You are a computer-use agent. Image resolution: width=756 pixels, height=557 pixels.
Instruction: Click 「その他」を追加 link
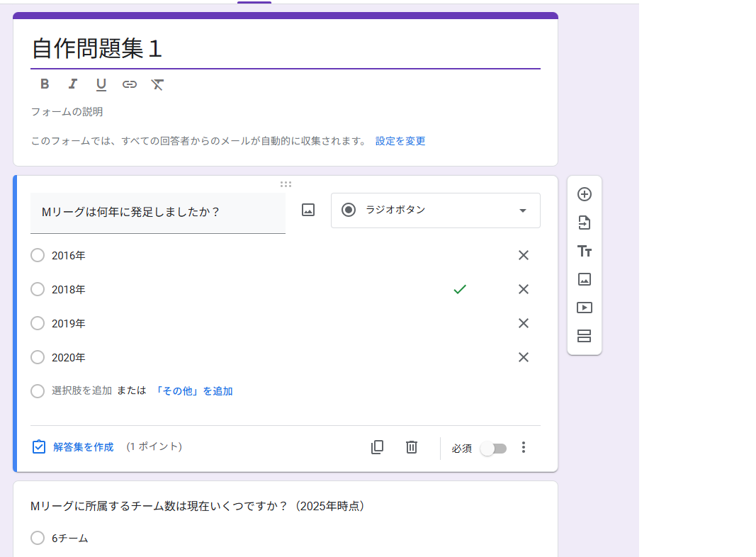point(193,390)
